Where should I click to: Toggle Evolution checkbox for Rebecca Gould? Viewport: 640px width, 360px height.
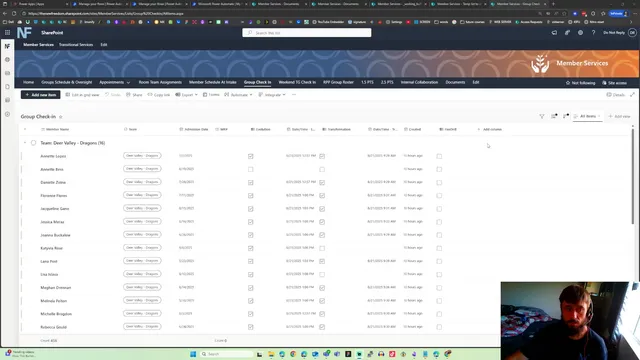251,327
